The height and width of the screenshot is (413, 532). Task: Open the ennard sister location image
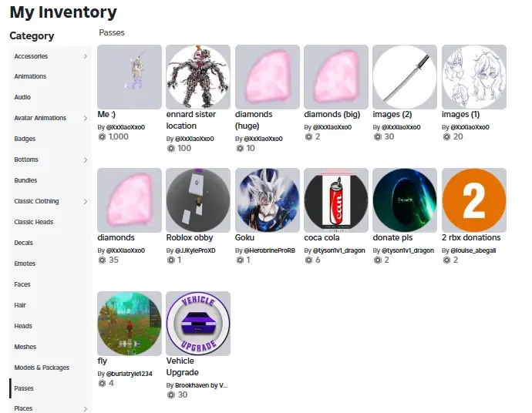tap(198, 77)
